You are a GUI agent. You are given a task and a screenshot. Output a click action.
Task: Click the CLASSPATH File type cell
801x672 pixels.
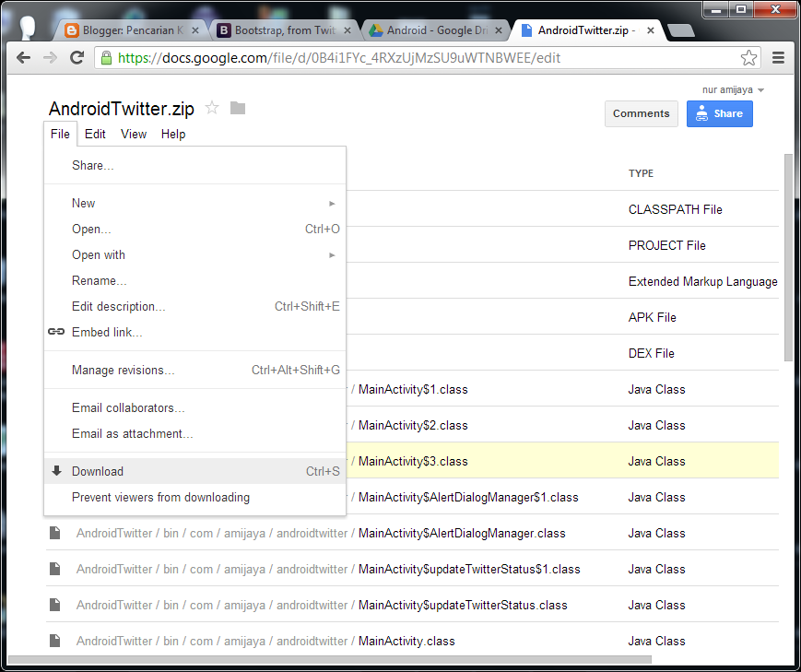tap(675, 209)
